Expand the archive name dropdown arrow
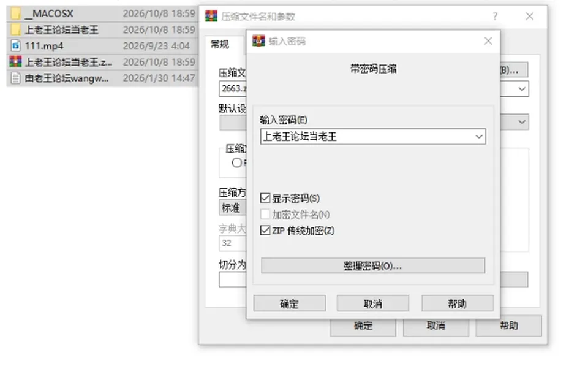This screenshot has height=385, width=588. [x=522, y=89]
